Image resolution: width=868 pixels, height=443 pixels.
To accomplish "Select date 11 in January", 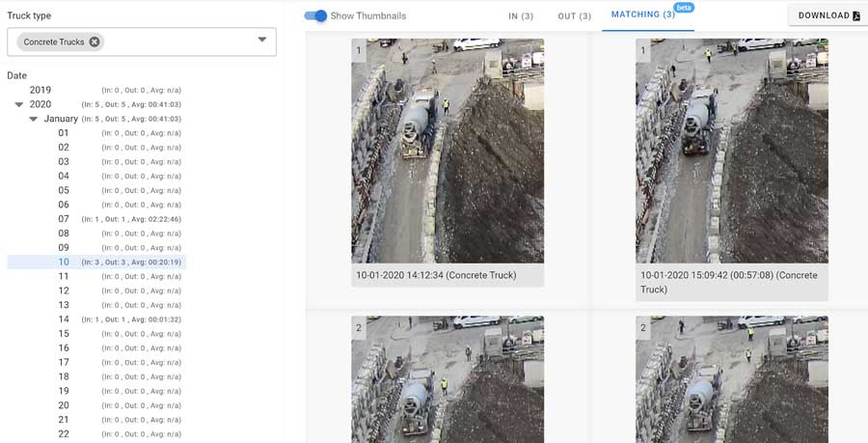I will [x=96, y=276].
